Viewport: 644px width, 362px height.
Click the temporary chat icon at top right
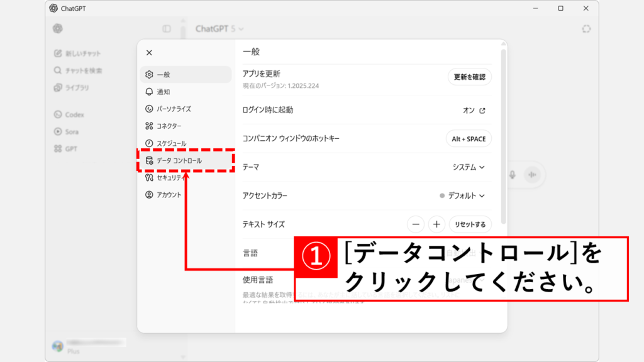pos(586,29)
